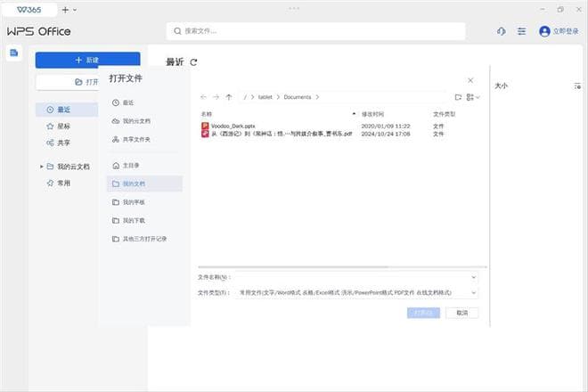Go up one folder level
Screen dimensions: 588x392
pyautogui.click(x=229, y=96)
